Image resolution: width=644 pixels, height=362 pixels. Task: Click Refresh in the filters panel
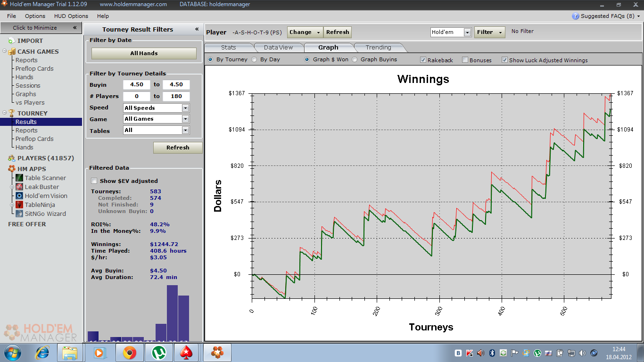178,148
